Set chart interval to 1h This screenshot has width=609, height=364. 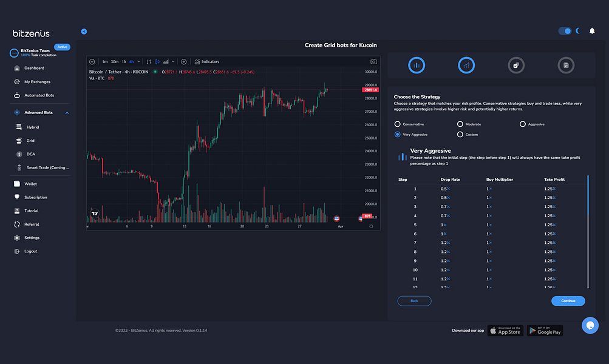[x=124, y=62]
